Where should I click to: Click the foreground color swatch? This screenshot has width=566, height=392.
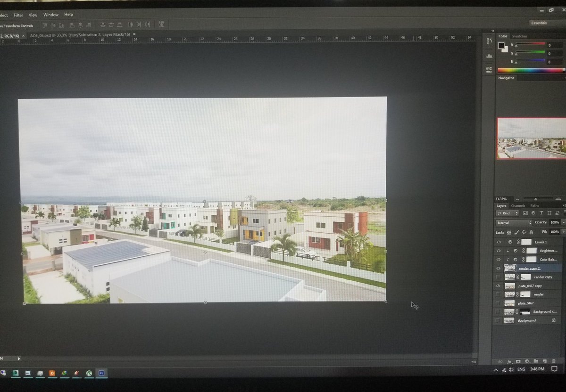[x=501, y=45]
